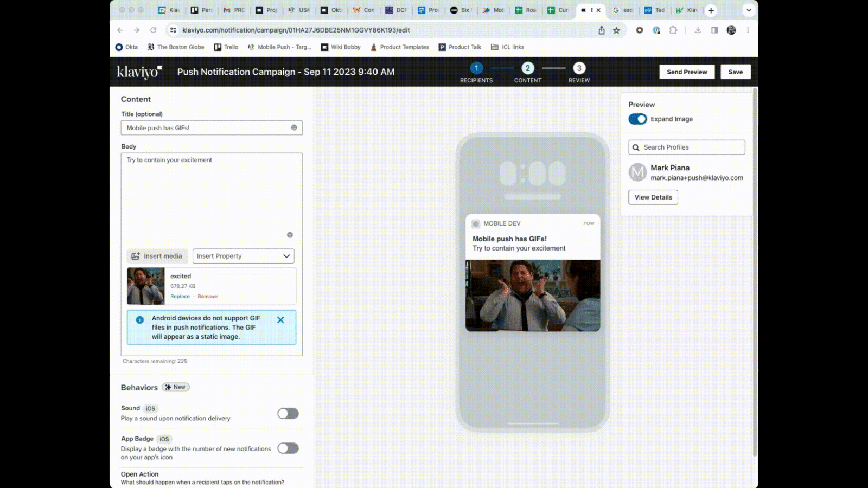868x488 pixels.
Task: Click the Remove link for the excited GIF
Action: point(207,297)
